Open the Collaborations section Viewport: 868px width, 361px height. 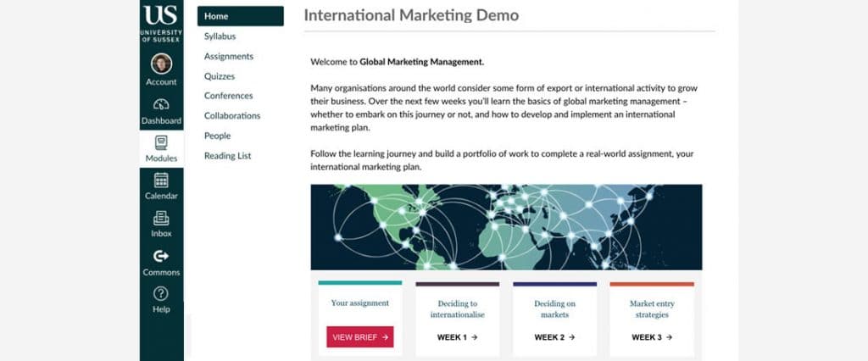231,116
